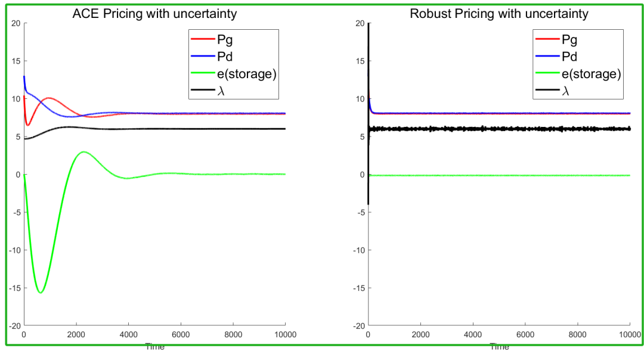Click x-axis tick 6000 on ACE plot
Image resolution: width=644 pixels, height=354 pixels.
point(181,335)
